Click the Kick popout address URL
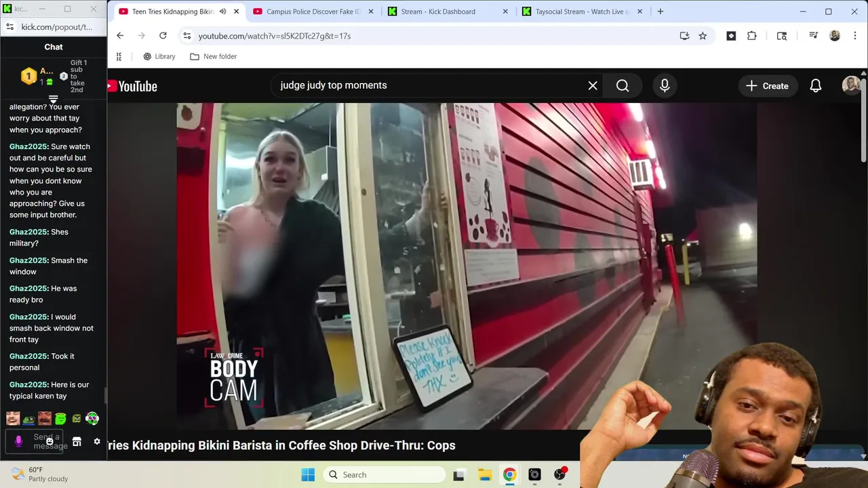 [x=57, y=26]
